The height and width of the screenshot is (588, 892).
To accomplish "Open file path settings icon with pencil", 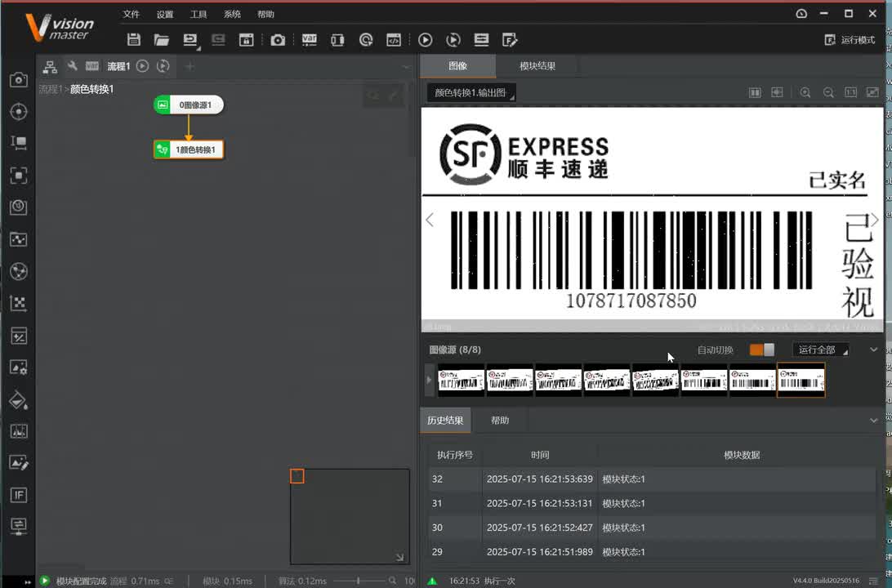I will [x=510, y=40].
